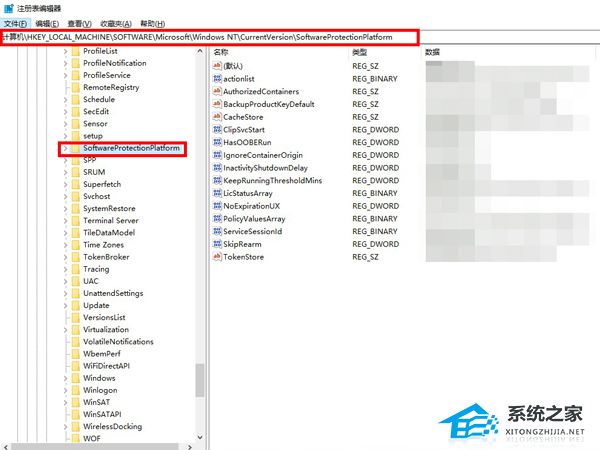Click the tree scroll down arrow
This screenshot has width=600, height=450.
[x=200, y=437]
